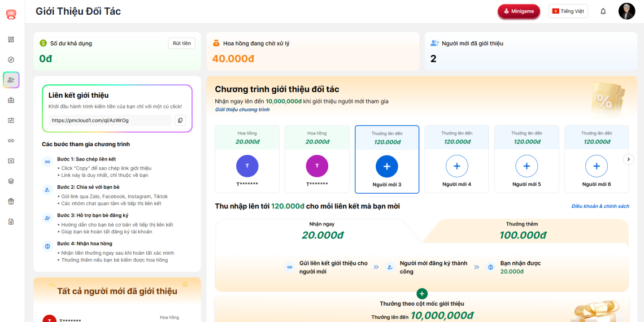The width and height of the screenshot is (644, 322).
Task: Select the referral people icon in sidebar
Action: tap(11, 80)
